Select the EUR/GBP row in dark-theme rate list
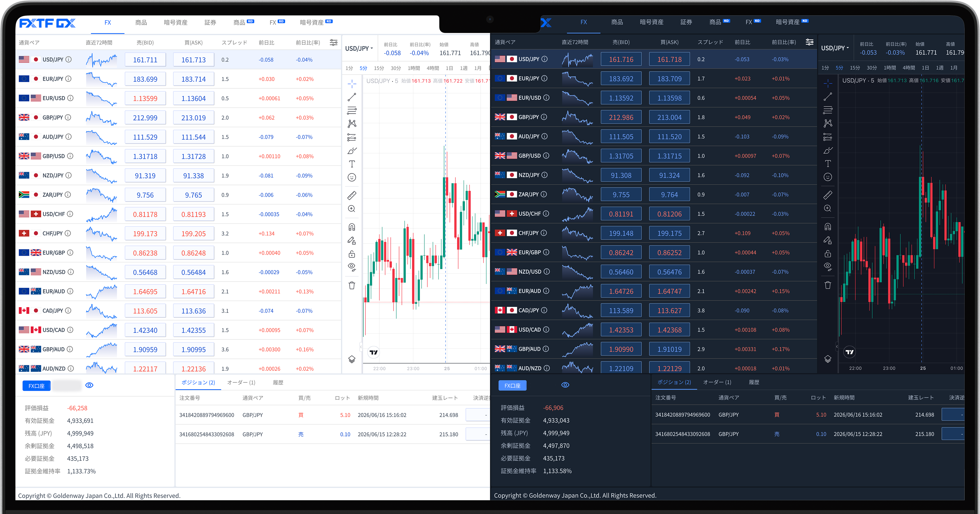Viewport: 980px width, 514px height. [x=654, y=252]
